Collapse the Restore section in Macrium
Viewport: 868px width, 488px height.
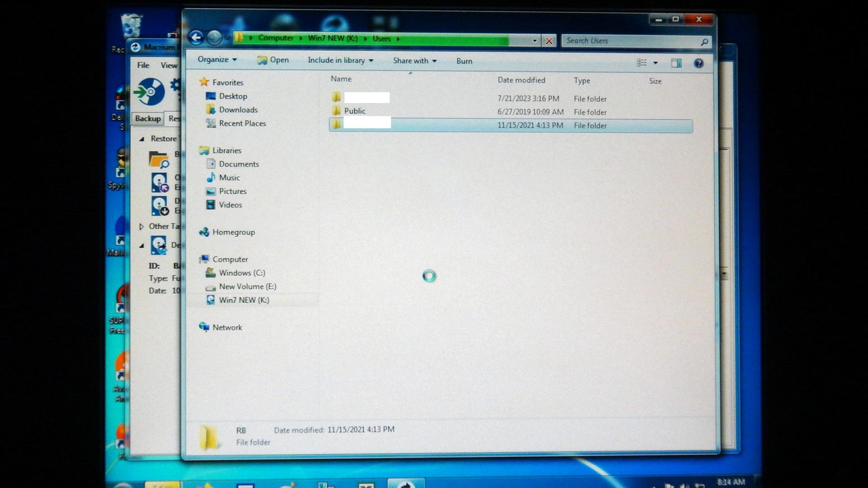pos(142,139)
